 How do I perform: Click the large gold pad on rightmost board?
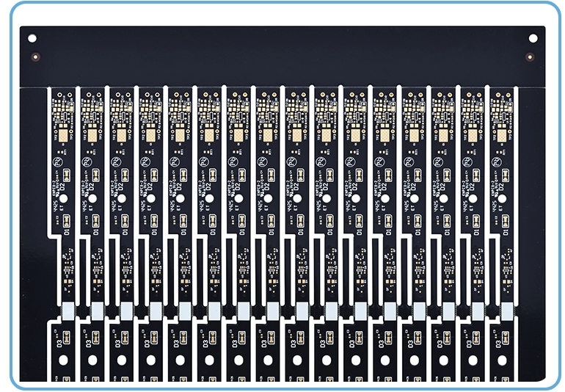[503, 137]
